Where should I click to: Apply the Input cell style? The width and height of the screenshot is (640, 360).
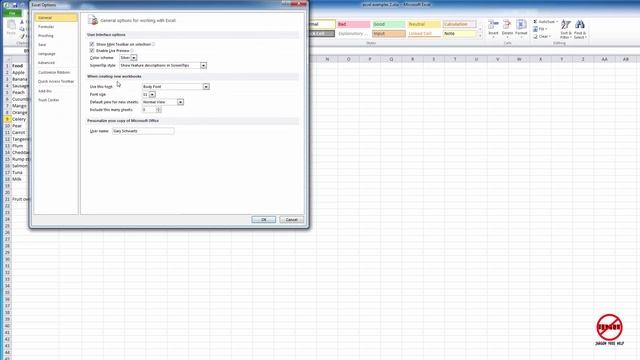coord(389,33)
